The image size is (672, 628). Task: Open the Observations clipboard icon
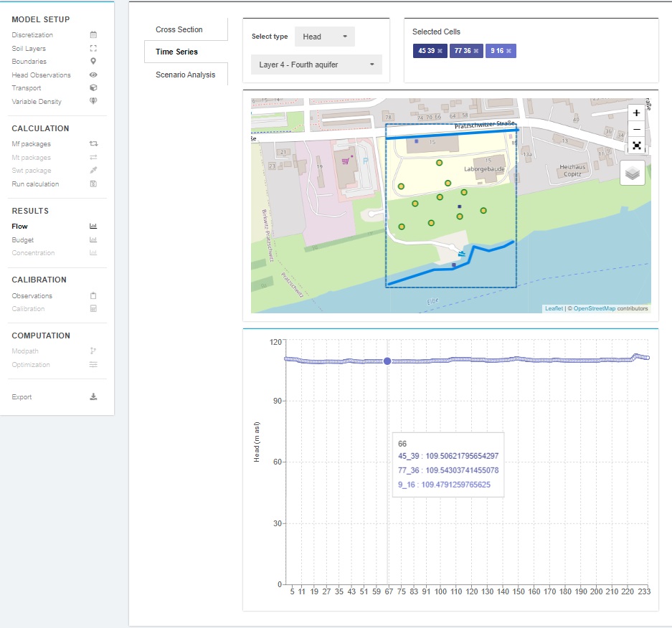click(x=94, y=295)
